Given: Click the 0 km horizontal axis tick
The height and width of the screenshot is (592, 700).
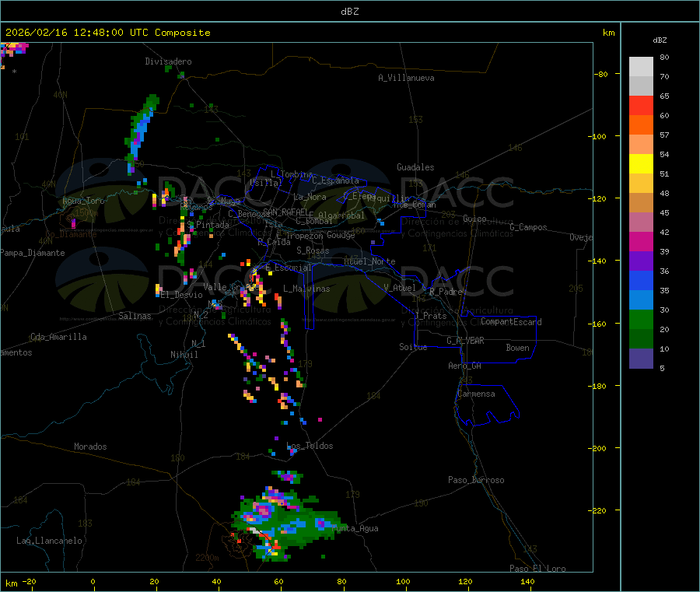Looking at the screenshot, I should click(93, 581).
